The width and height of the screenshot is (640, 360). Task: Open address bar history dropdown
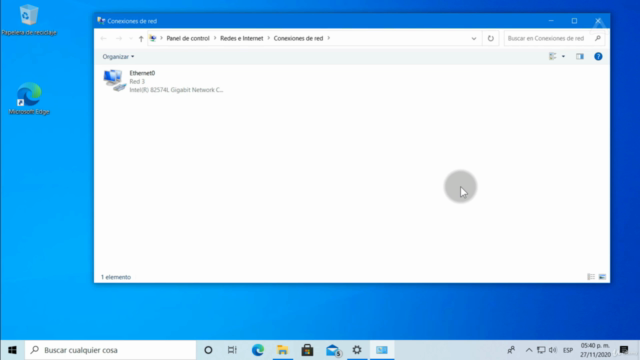click(474, 38)
